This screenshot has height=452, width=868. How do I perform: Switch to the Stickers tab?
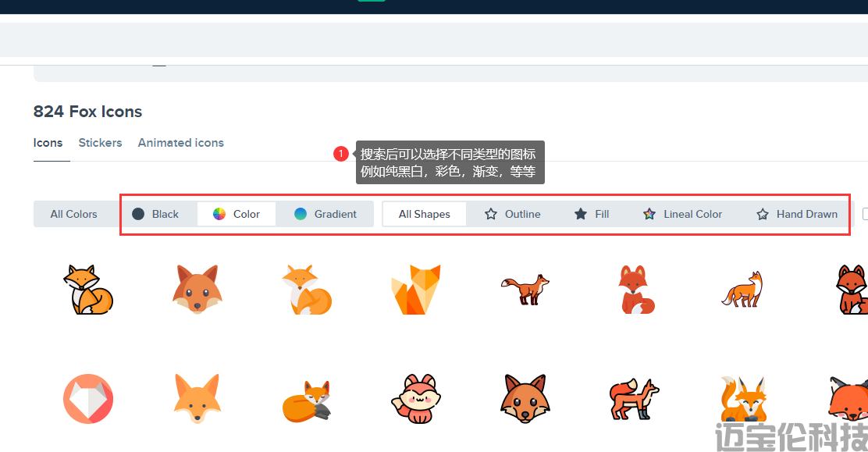point(100,143)
